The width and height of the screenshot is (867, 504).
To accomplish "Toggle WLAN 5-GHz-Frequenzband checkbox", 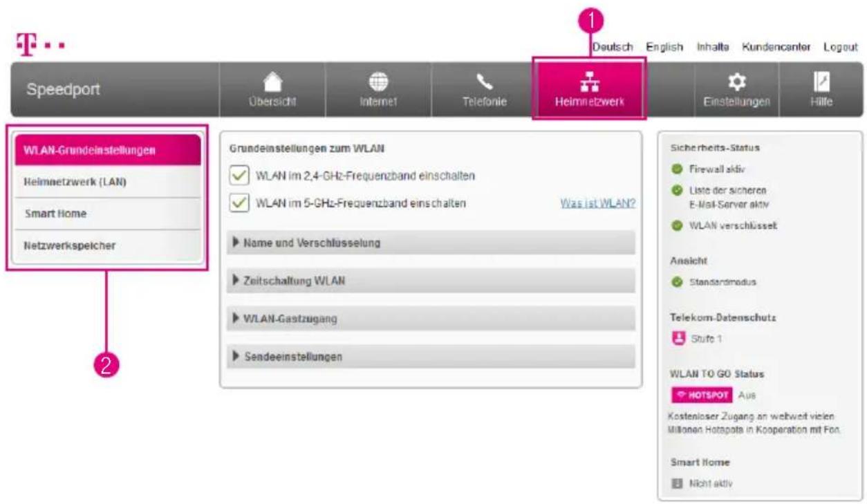I will pos(239,204).
